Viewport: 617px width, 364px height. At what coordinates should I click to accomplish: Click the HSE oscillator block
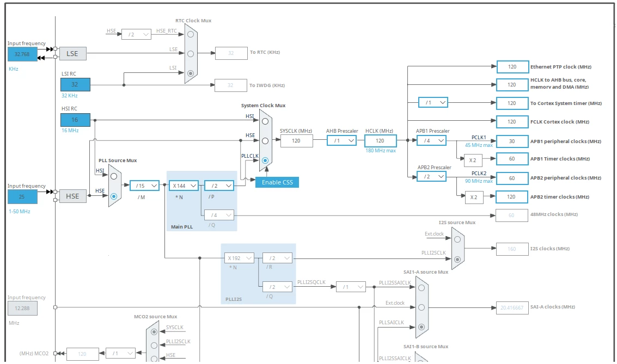click(x=73, y=196)
